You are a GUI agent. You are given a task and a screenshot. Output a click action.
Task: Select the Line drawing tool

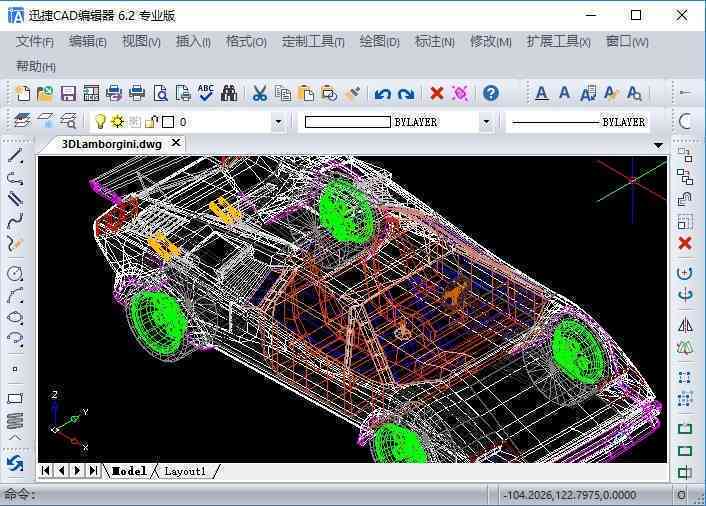click(x=15, y=156)
